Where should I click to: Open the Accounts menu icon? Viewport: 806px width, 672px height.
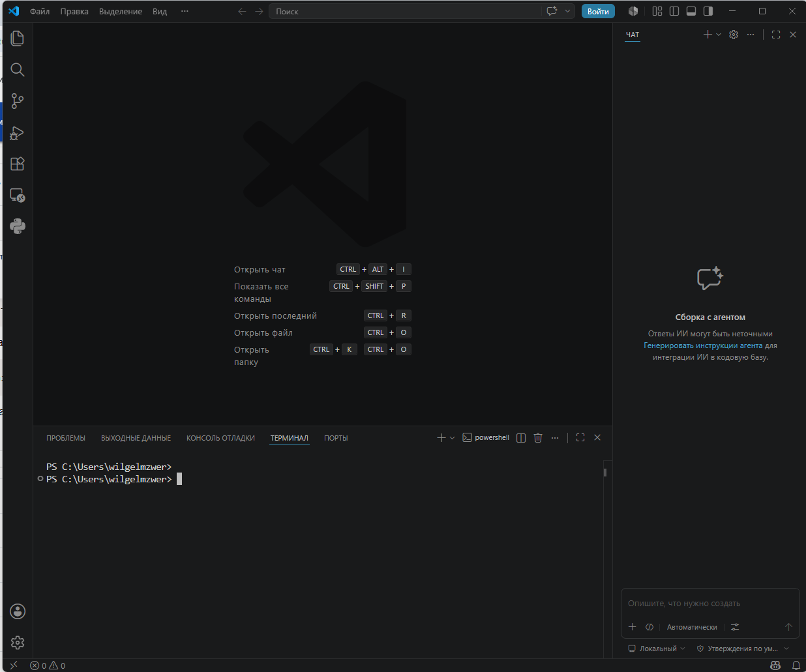[18, 611]
